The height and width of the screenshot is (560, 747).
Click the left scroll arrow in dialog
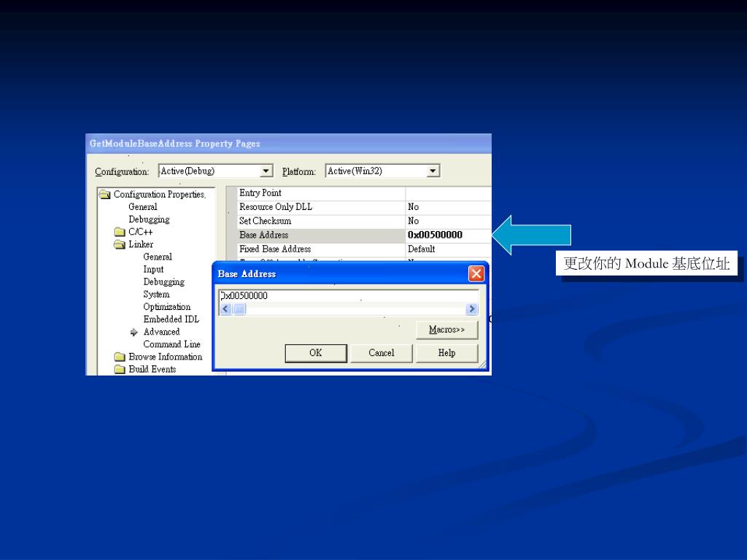(226, 309)
